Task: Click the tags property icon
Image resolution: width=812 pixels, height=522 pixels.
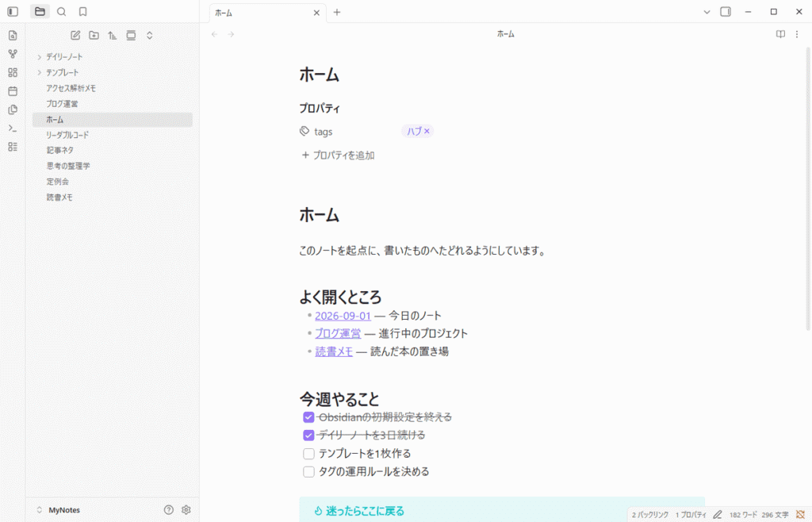Action: pyautogui.click(x=304, y=132)
